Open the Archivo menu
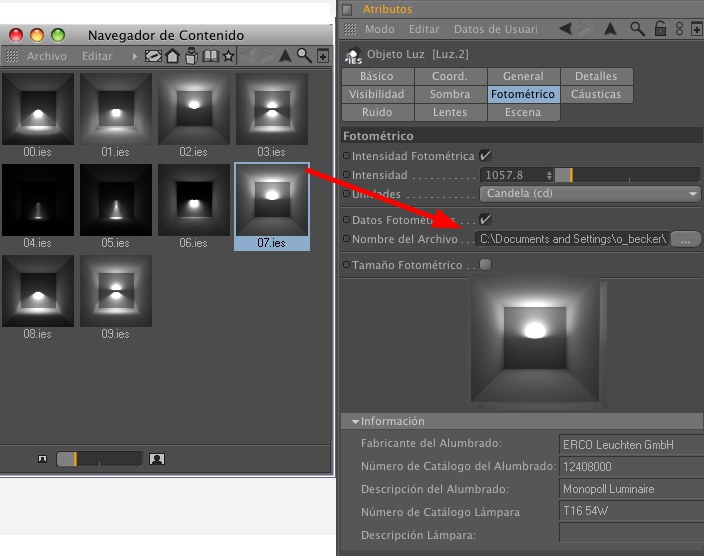Screen dimensions: 704x556 tap(47, 57)
